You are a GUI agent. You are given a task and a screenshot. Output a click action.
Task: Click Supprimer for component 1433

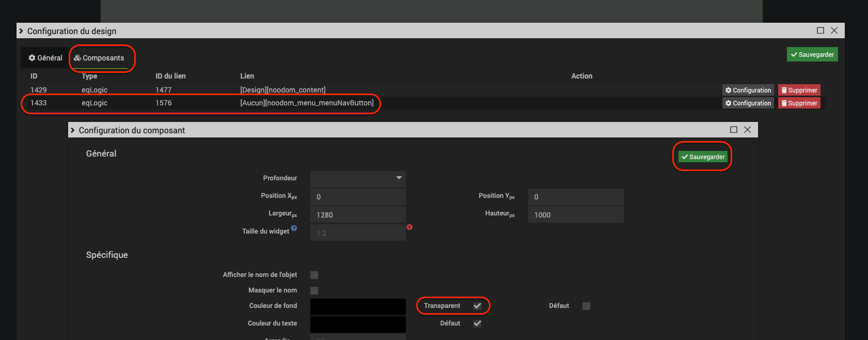click(799, 103)
